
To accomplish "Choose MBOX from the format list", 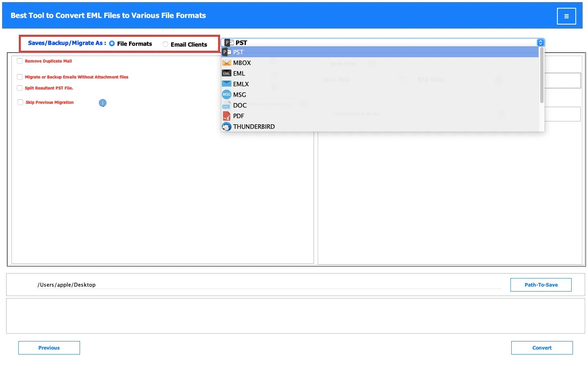I will pyautogui.click(x=380, y=63).
